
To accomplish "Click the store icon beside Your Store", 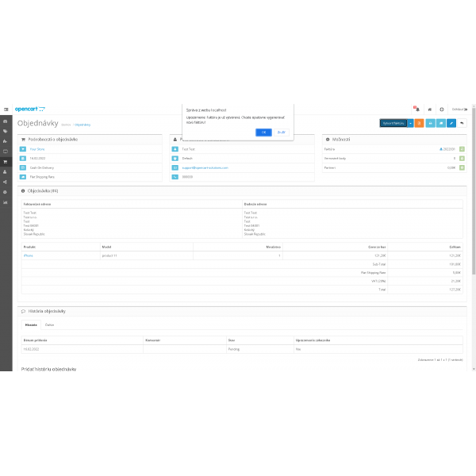I will point(23,149).
